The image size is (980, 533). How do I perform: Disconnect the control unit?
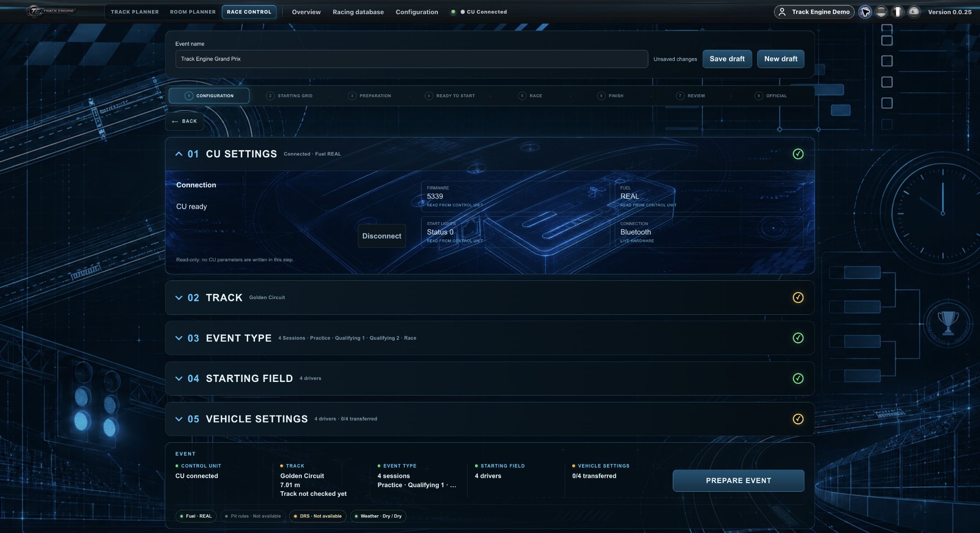[382, 236]
